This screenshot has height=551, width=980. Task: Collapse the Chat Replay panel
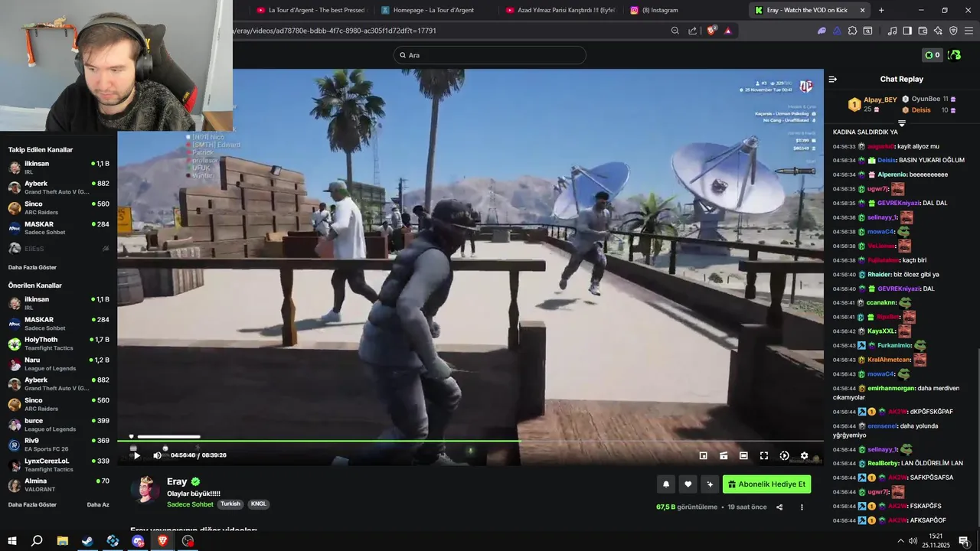coord(833,79)
